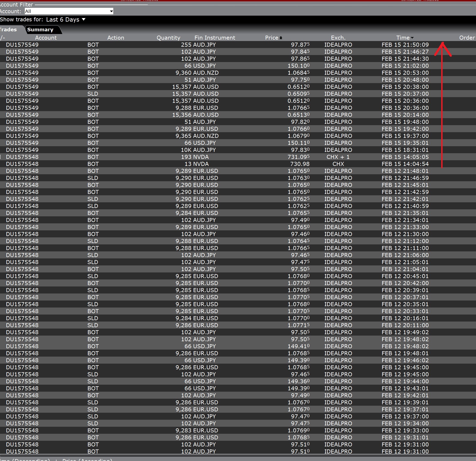The width and height of the screenshot is (476, 461).
Task: Sort by the Quantity column header
Action: pyautogui.click(x=168, y=38)
